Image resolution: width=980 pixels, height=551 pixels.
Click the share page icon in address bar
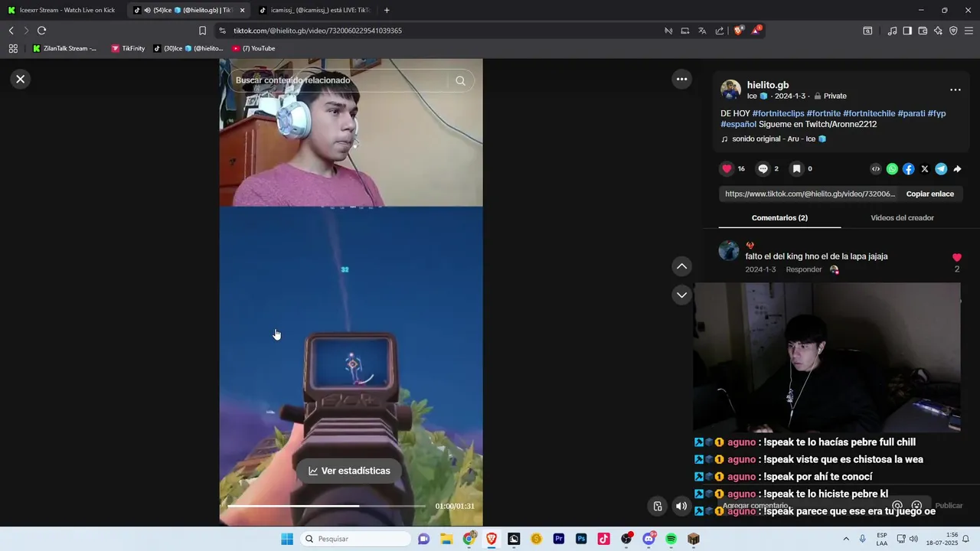[719, 31]
